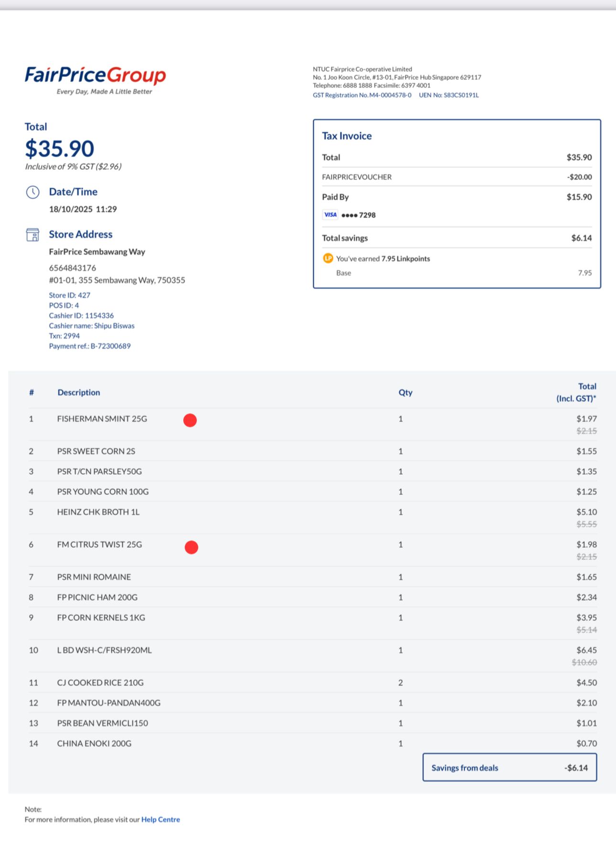Click the $0.70 price for China Enoki
616x855 pixels.
click(x=586, y=743)
